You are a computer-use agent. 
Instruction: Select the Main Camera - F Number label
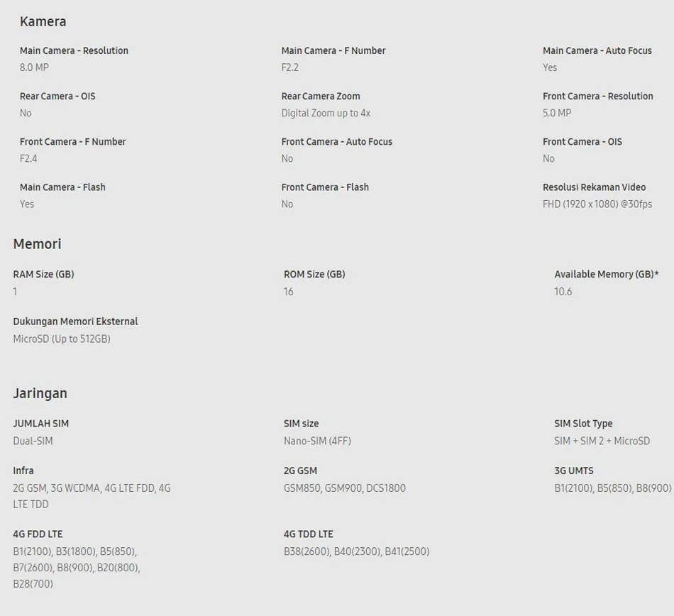pos(333,50)
